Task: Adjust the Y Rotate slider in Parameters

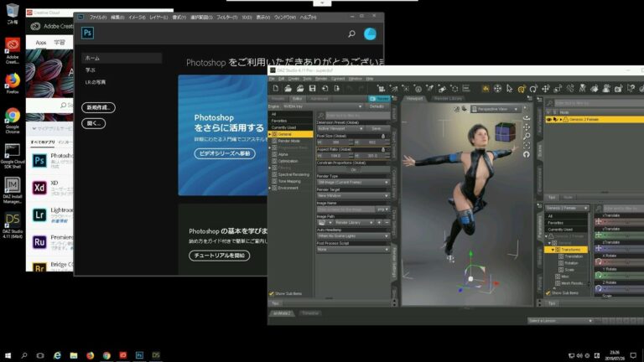Action: click(621, 276)
